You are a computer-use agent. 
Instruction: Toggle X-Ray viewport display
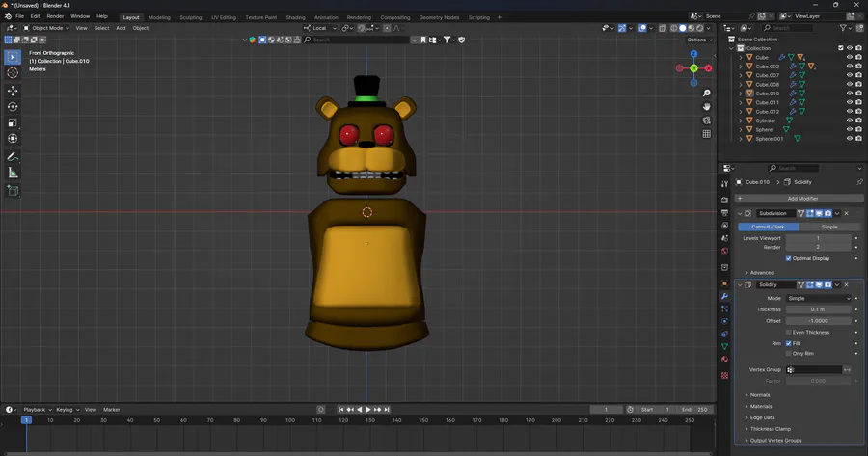pos(662,28)
